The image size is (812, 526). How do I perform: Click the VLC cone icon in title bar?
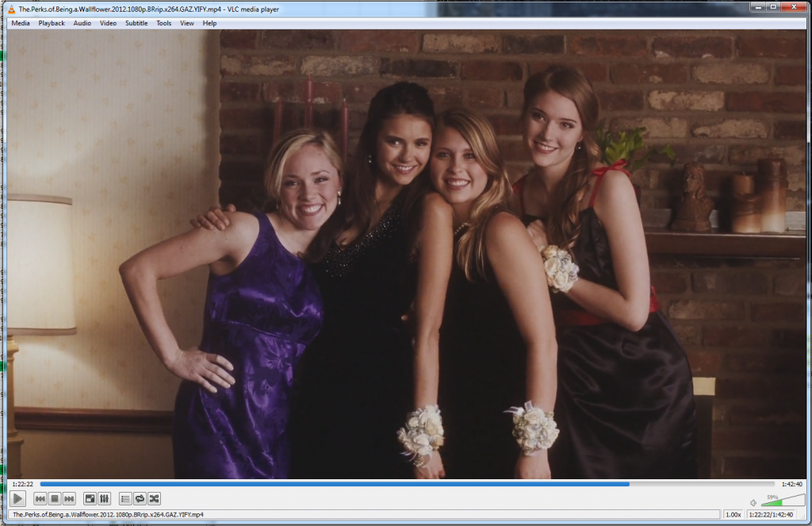click(11, 9)
